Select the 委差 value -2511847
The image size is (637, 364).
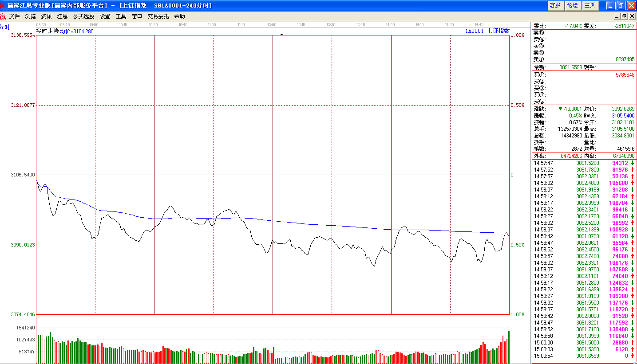(625, 26)
